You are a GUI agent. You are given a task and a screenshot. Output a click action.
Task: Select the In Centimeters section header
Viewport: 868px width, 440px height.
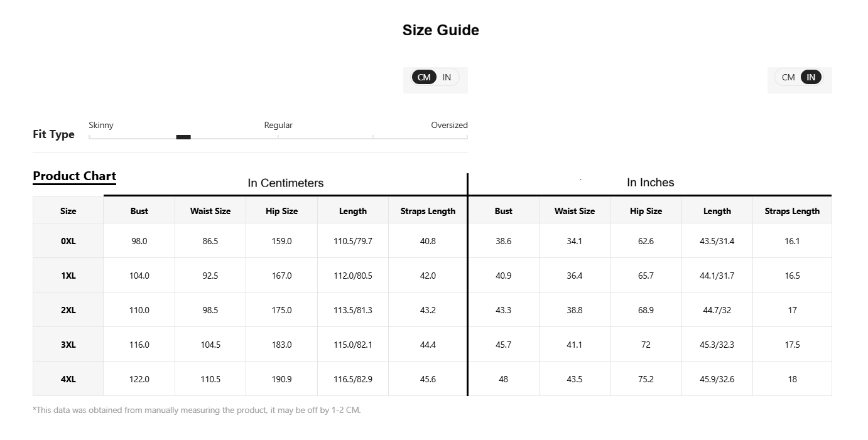tap(286, 183)
